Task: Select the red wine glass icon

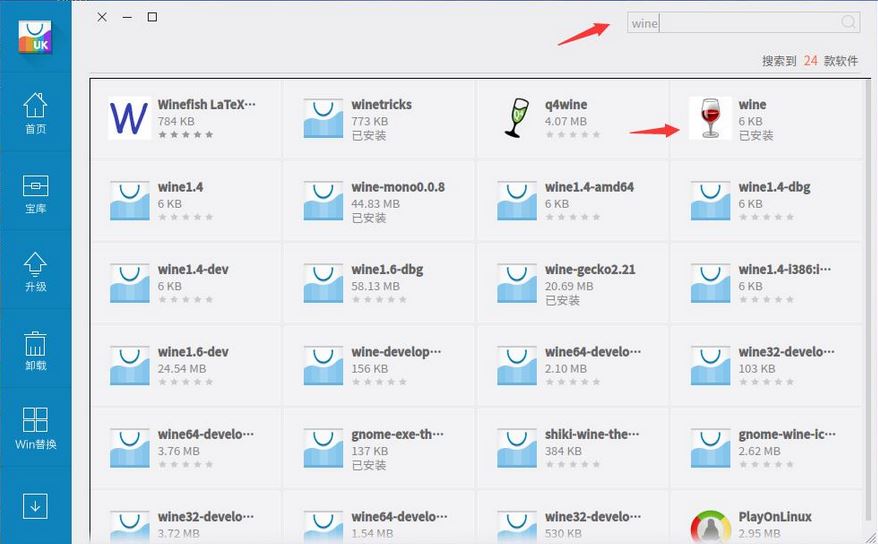Action: (x=710, y=118)
